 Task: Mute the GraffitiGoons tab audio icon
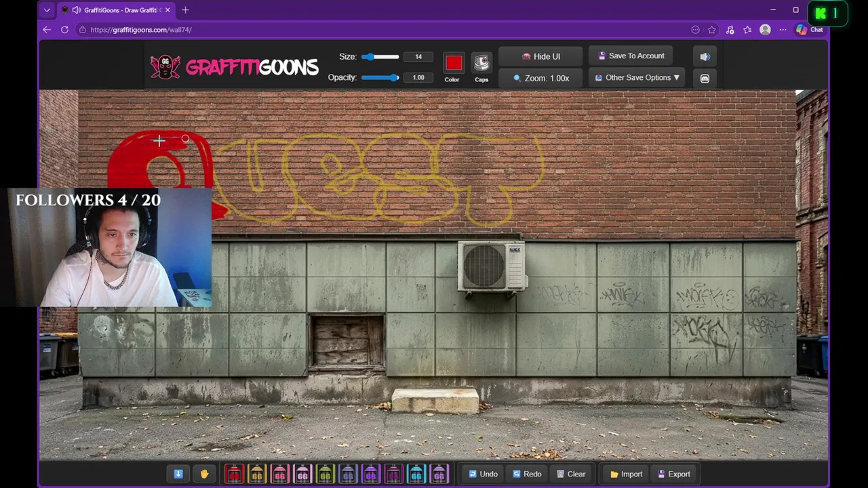[76, 10]
